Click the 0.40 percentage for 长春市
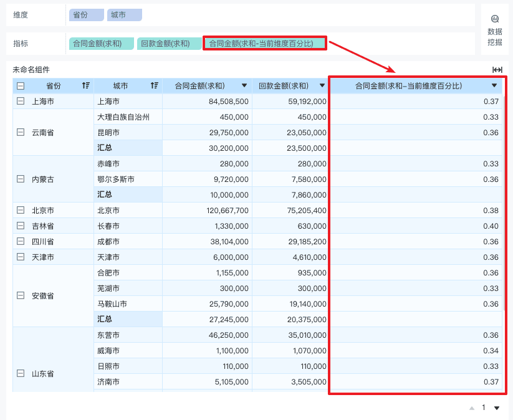Image resolution: width=513 pixels, height=420 pixels. [x=491, y=226]
